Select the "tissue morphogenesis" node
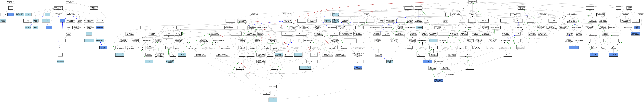 point(375,28)
